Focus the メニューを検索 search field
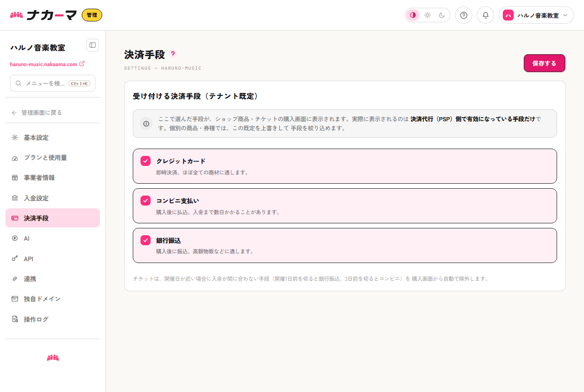584x392 pixels. pos(52,83)
